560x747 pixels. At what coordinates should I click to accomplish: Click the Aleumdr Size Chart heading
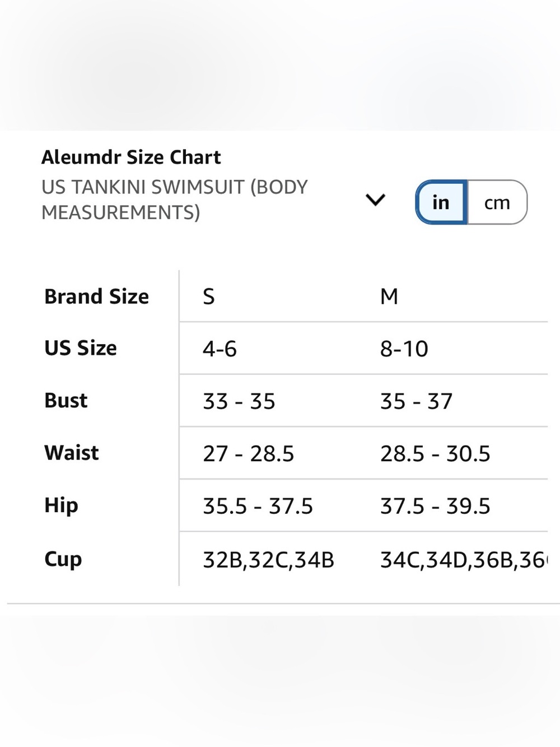(x=131, y=157)
